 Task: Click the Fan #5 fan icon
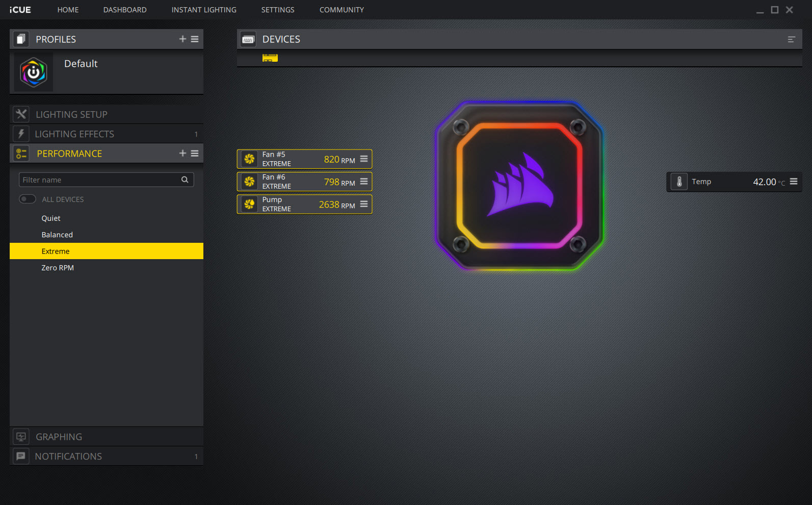[249, 159]
